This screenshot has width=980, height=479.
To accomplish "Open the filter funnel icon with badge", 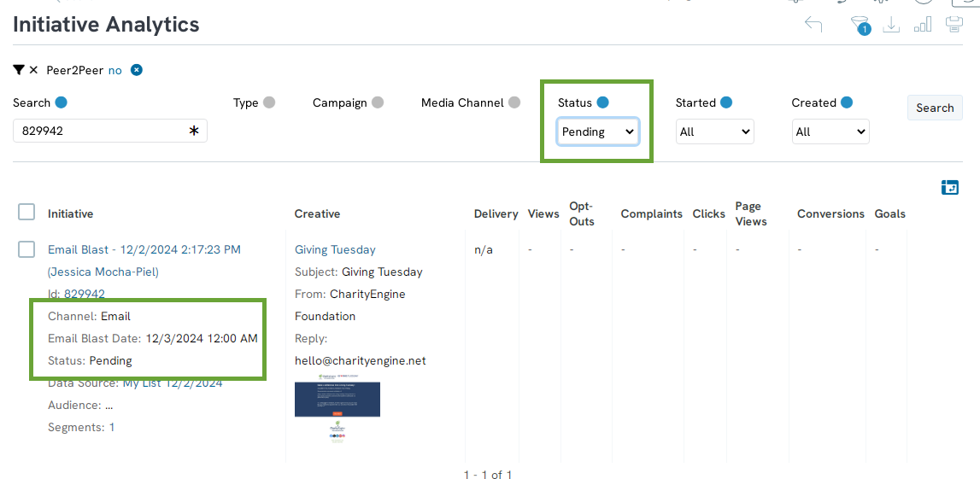I will click(x=860, y=25).
